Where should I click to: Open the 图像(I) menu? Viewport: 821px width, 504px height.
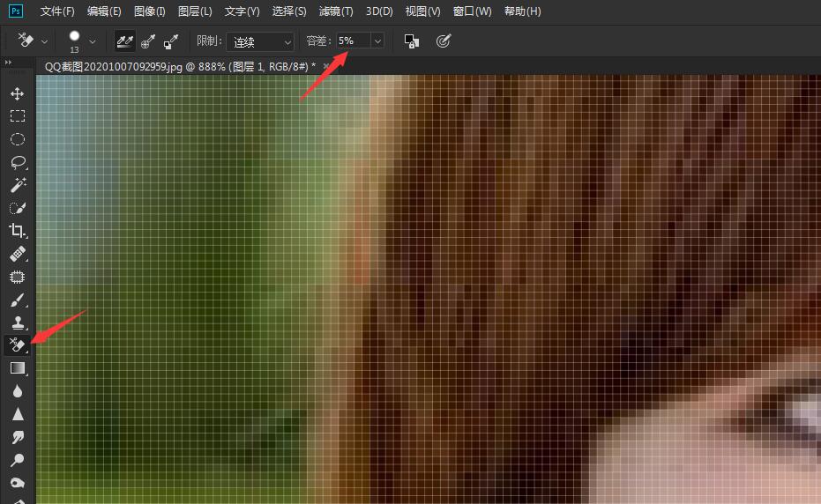coord(150,11)
